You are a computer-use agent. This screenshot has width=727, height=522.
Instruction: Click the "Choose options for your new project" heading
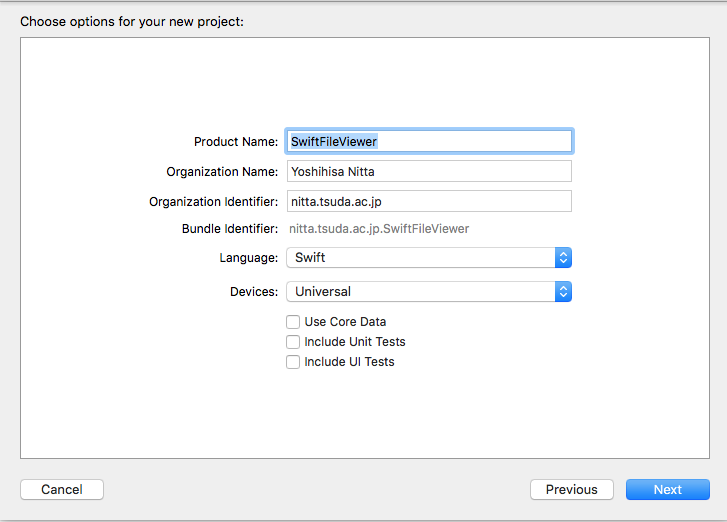click(132, 21)
